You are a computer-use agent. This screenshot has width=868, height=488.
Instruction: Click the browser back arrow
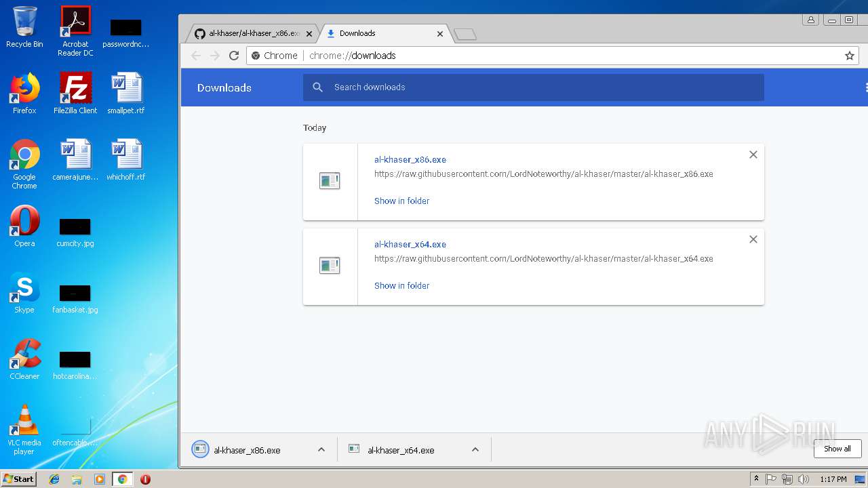pyautogui.click(x=196, y=56)
